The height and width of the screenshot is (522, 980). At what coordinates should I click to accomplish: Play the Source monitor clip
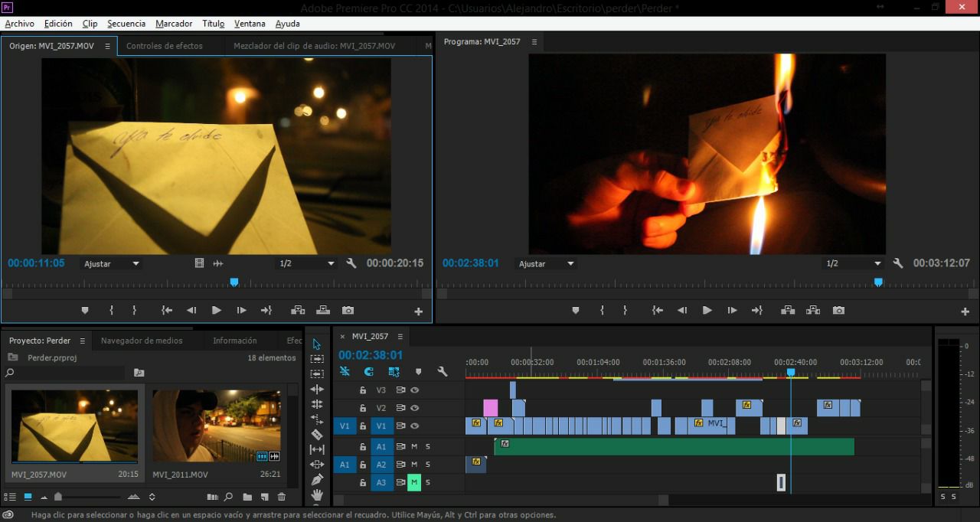217,310
